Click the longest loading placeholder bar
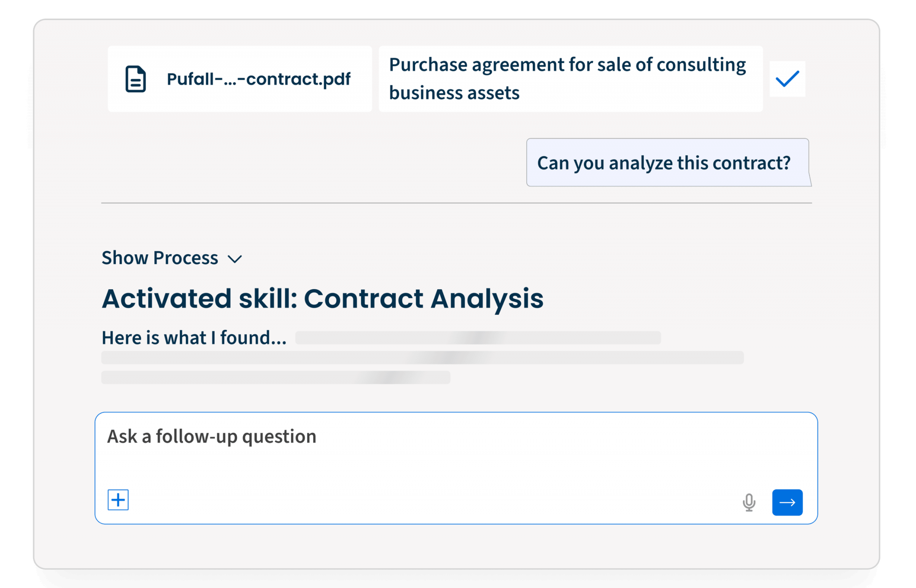This screenshot has height=588, width=916. (422, 358)
